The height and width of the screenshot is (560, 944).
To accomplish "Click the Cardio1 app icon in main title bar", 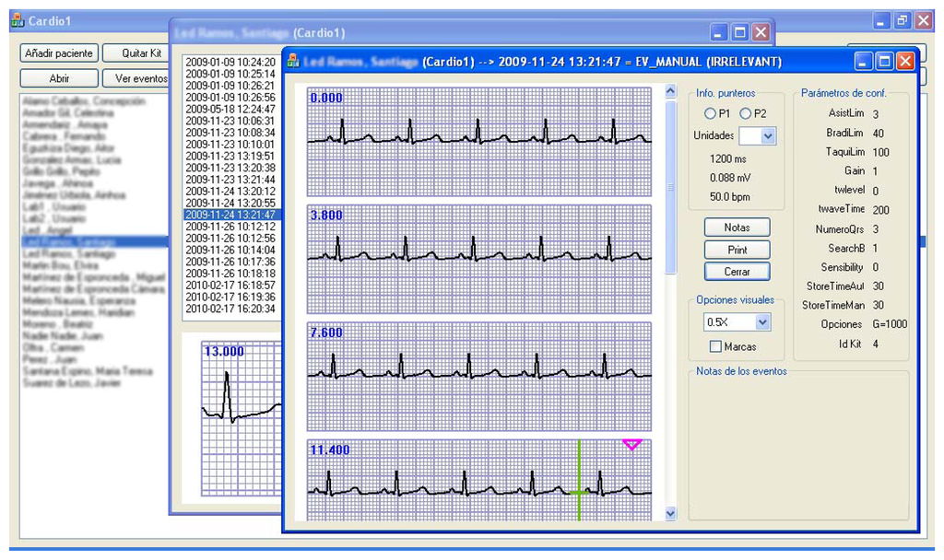I will pos(17,20).
